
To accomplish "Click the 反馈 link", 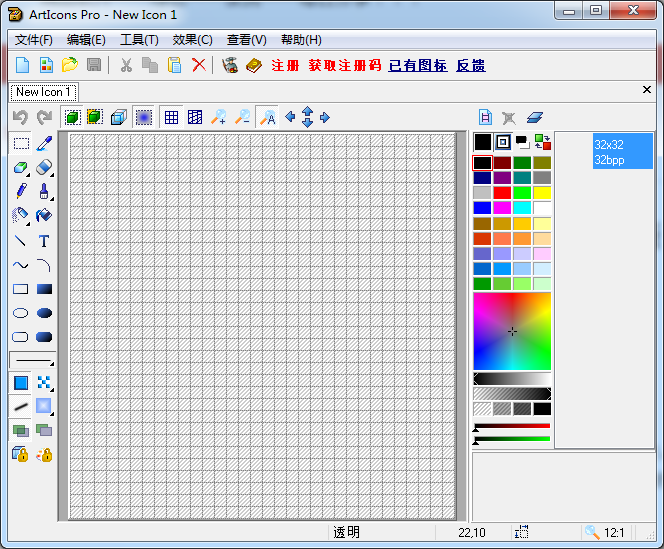I will coord(470,65).
